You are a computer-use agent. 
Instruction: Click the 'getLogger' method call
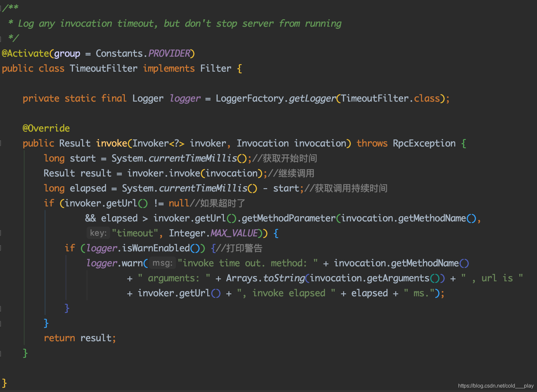[x=312, y=98]
